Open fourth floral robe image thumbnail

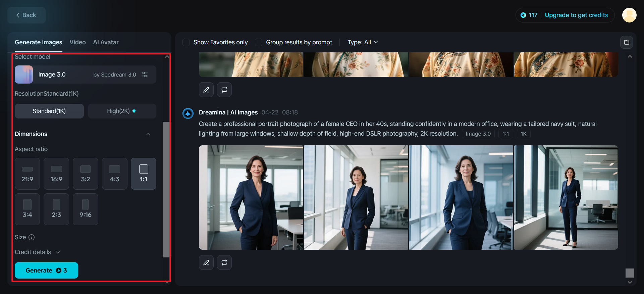[566, 64]
